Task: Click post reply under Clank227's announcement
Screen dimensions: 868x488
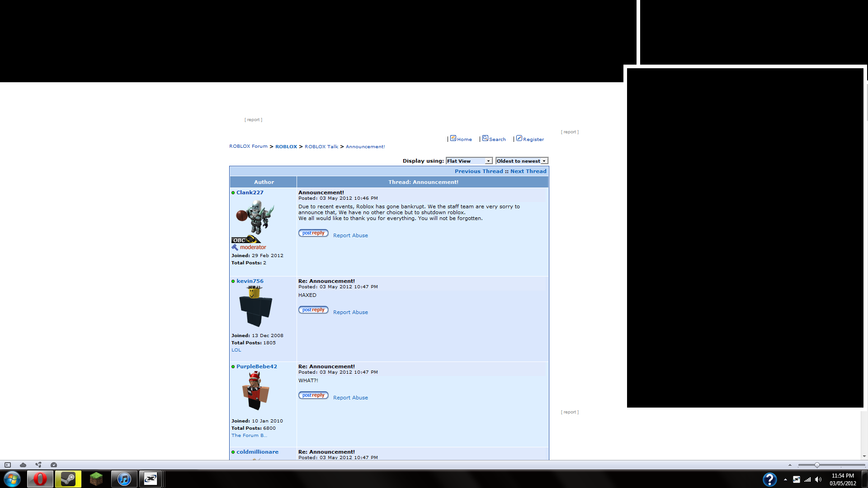Action: (x=313, y=233)
